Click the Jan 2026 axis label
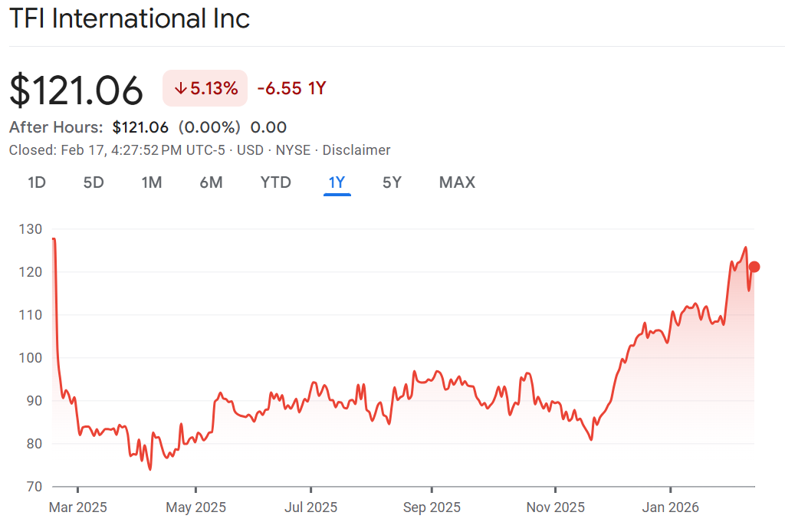This screenshot has width=785, height=532. point(671,507)
